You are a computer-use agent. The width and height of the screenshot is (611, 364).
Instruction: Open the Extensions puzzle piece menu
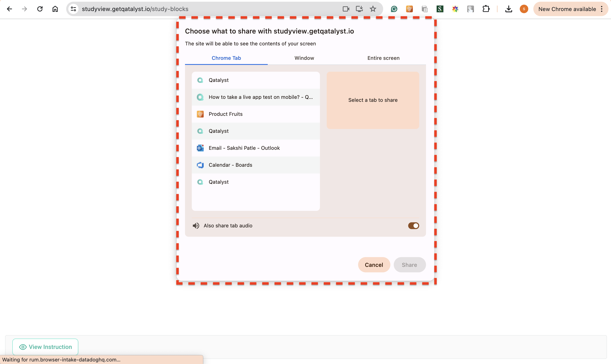click(x=486, y=9)
